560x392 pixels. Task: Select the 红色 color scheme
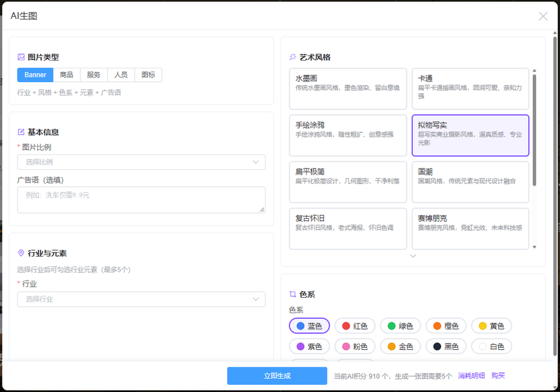coord(355,326)
